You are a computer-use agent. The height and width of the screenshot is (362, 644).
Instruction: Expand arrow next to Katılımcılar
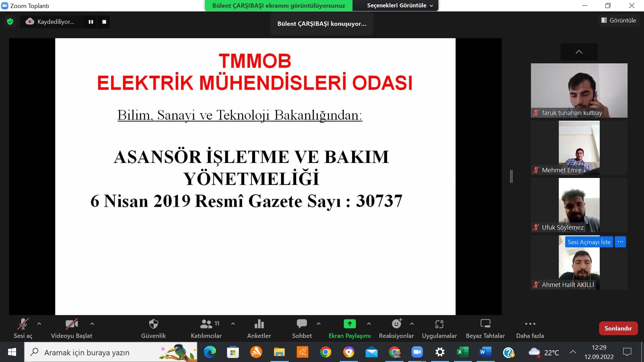233,324
